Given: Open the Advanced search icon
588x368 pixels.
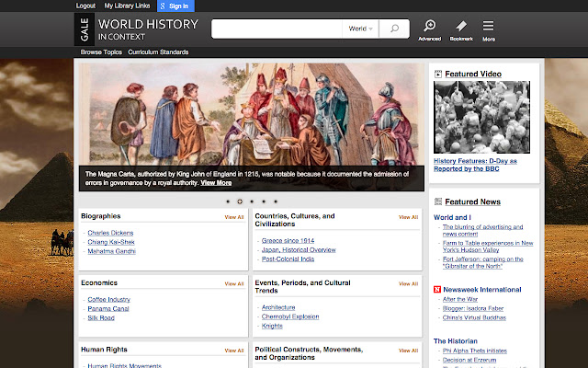Looking at the screenshot, I should click(429, 26).
